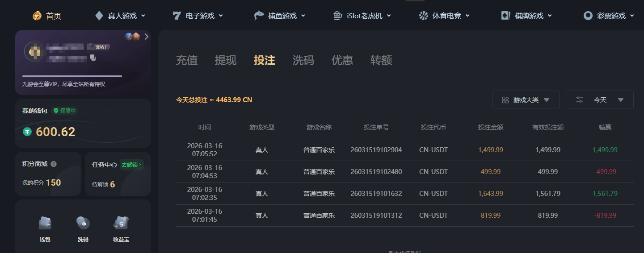Go to 首页 home link
The height and width of the screenshot is (253, 644).
47,16
